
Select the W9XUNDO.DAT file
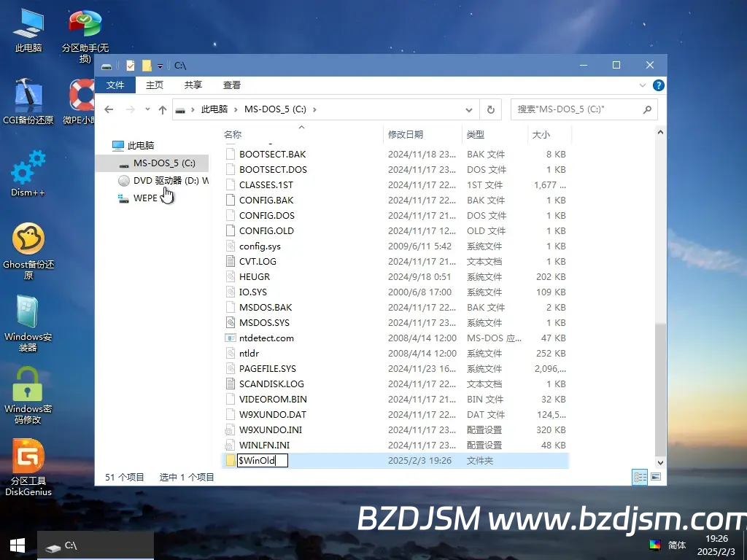coord(273,414)
